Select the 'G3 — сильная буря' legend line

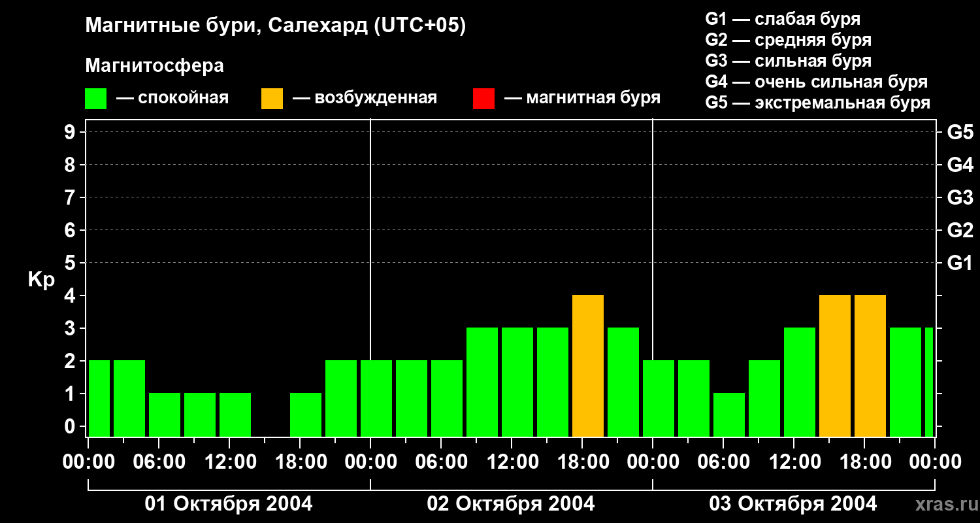(x=789, y=61)
